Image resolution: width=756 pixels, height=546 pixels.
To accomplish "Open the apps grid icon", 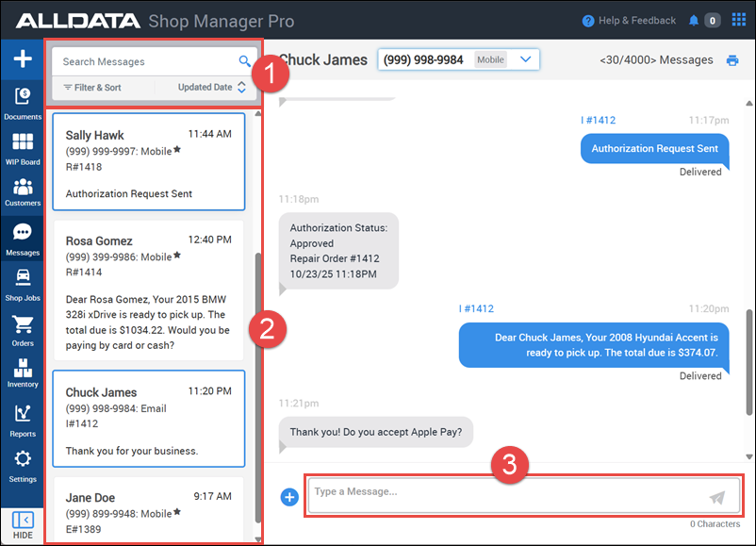I will coord(739,20).
